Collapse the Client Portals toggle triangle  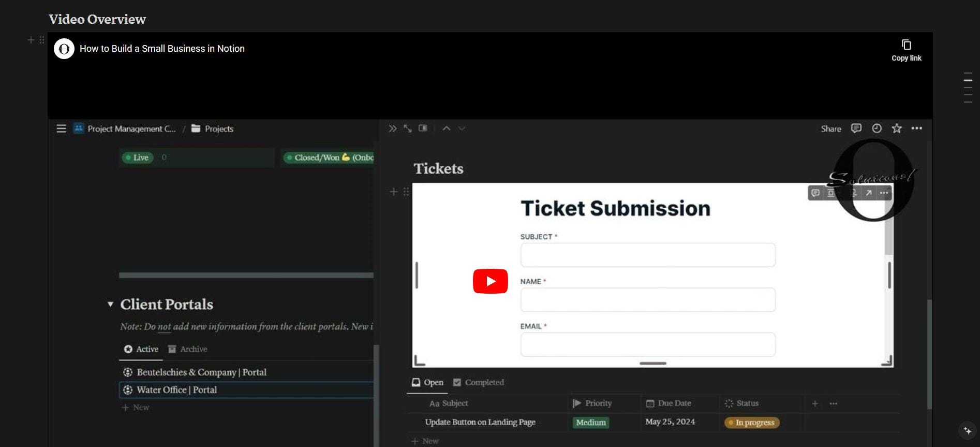(x=110, y=304)
